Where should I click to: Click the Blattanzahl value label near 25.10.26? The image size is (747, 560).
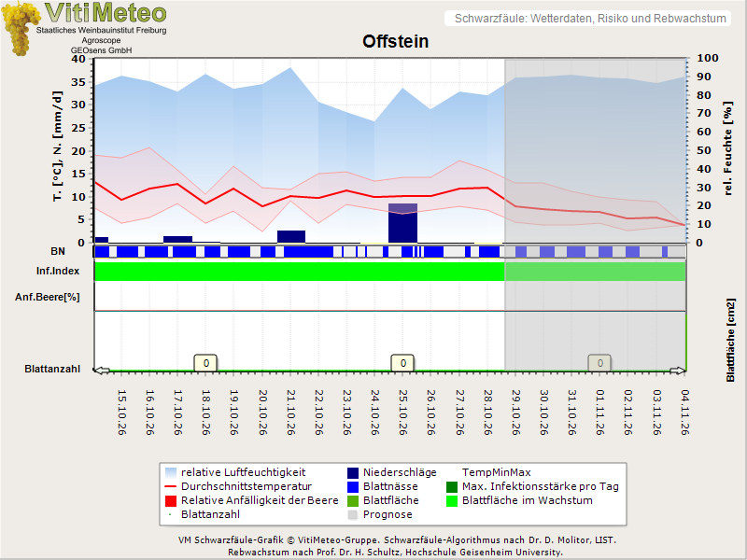(x=402, y=363)
